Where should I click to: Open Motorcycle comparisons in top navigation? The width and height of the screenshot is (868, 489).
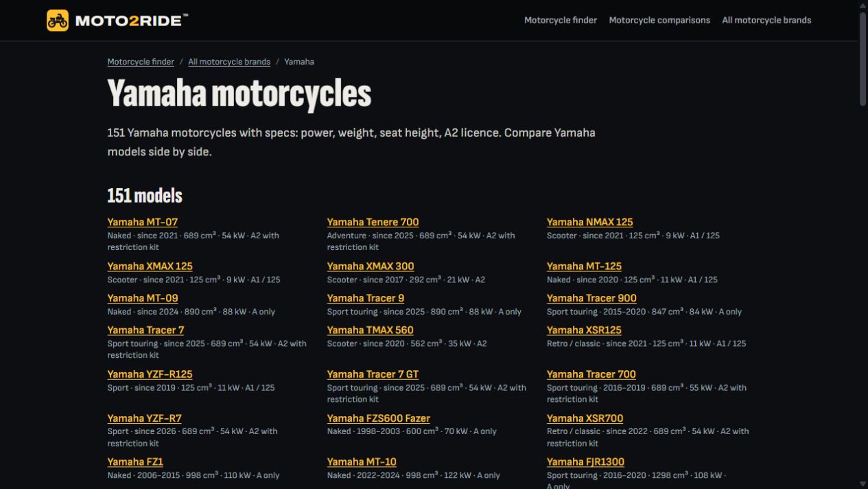point(659,21)
